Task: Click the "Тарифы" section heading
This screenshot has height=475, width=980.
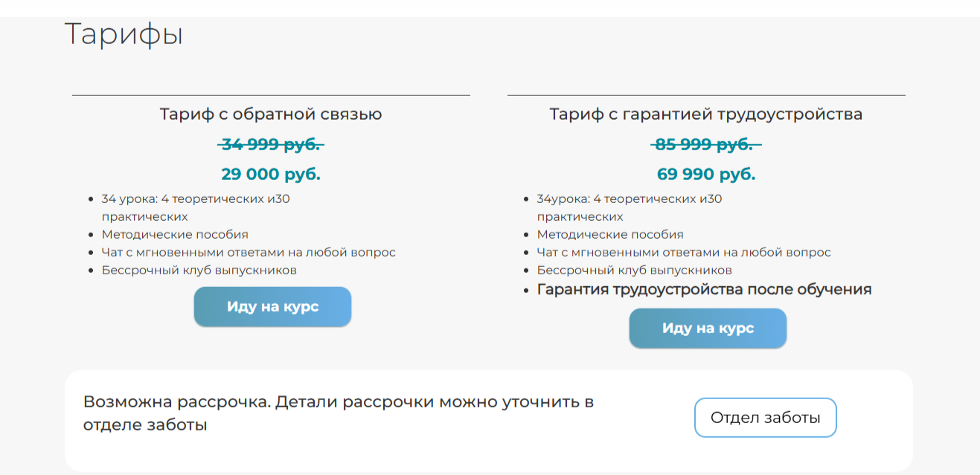Action: [x=124, y=34]
